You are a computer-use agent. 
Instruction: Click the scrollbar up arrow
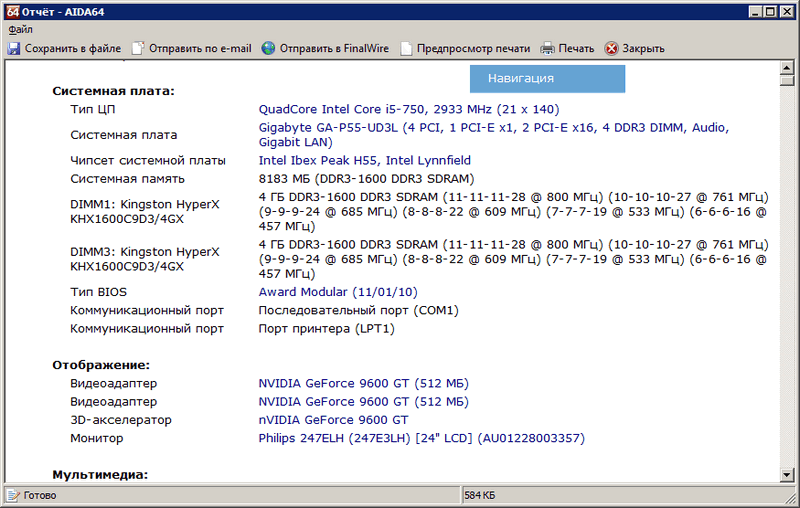tap(787, 68)
